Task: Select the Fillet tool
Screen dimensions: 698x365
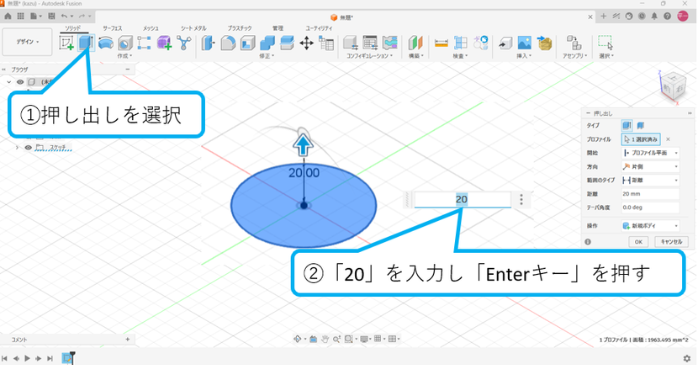Action: click(x=228, y=43)
